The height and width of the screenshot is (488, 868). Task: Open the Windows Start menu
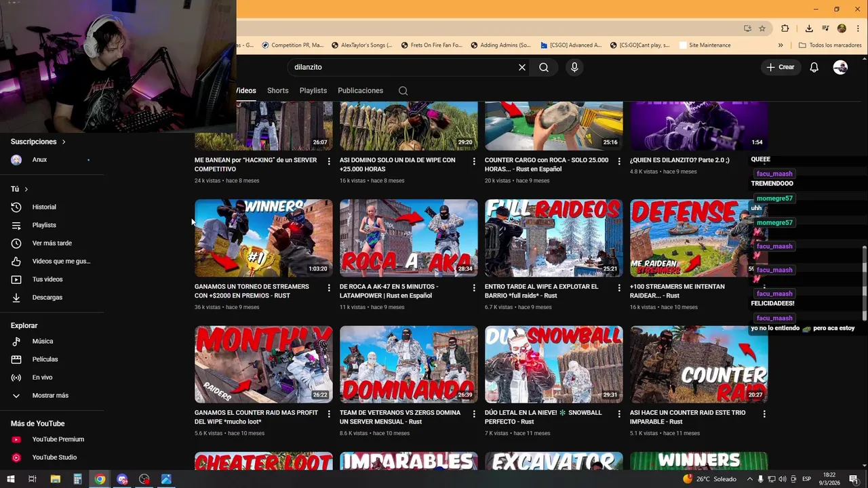tap(11, 479)
